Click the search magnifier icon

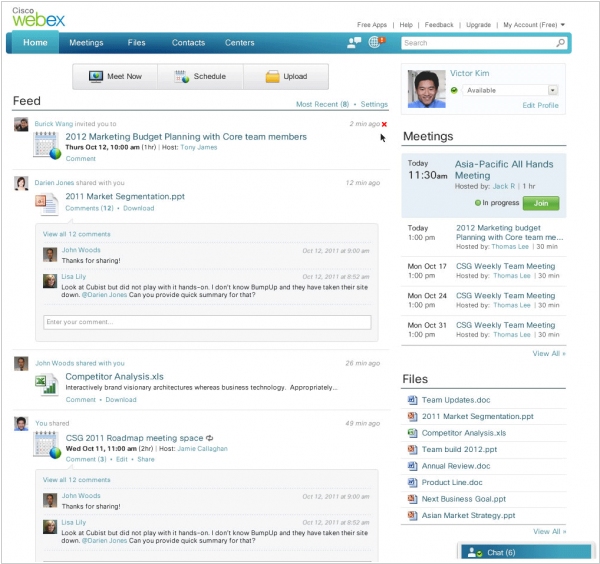pos(561,43)
